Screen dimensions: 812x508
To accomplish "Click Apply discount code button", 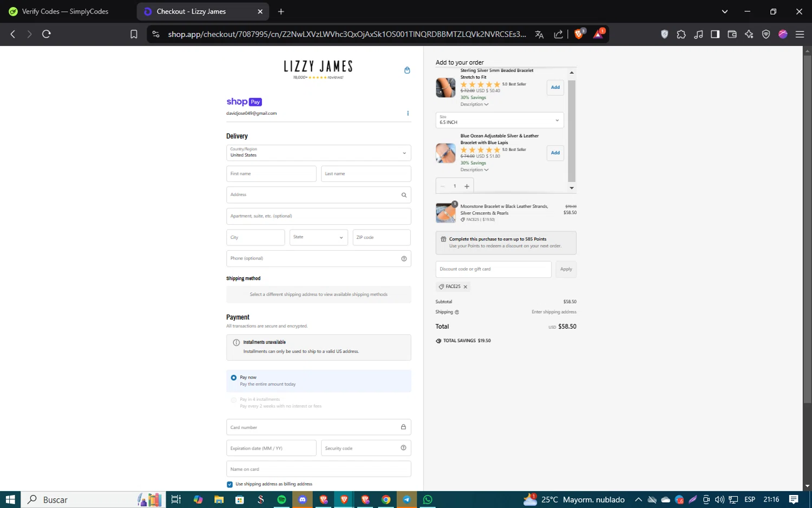I will tap(566, 269).
